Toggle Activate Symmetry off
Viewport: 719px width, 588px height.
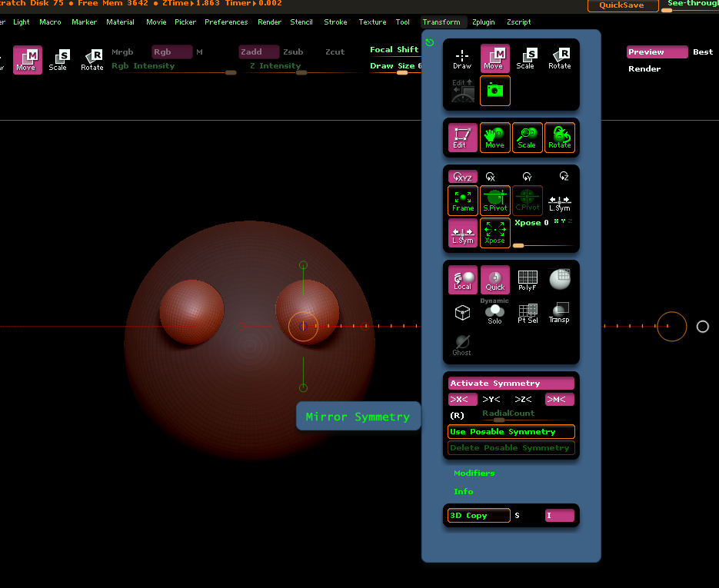[511, 384]
